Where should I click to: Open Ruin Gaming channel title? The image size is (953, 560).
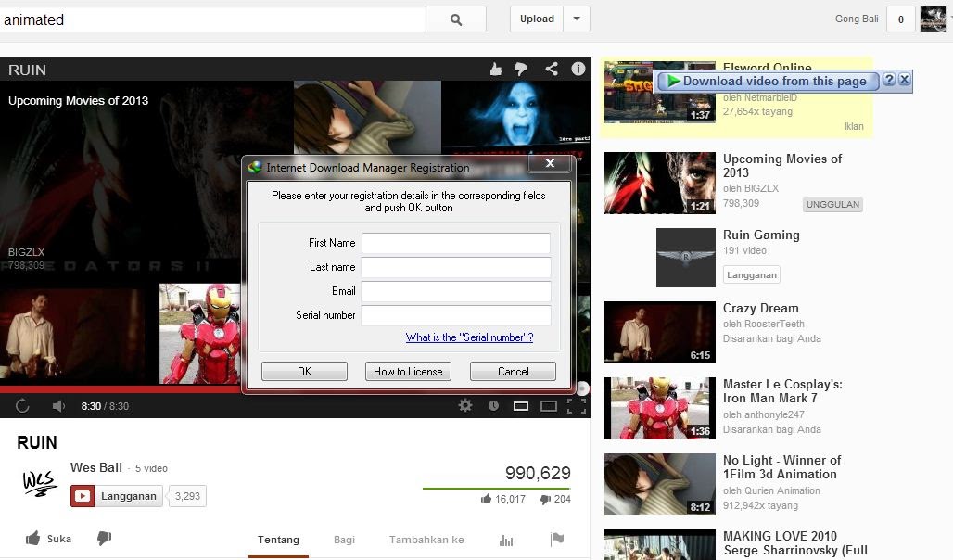coord(761,235)
